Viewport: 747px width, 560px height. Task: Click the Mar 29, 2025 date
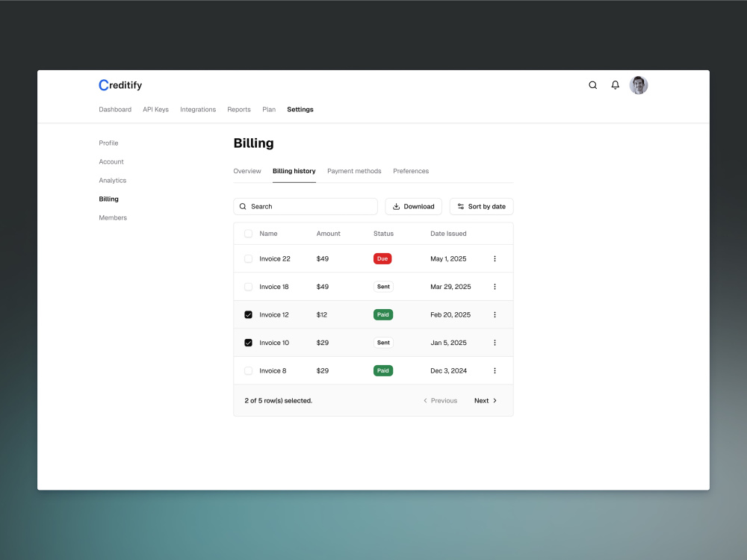coord(450,287)
